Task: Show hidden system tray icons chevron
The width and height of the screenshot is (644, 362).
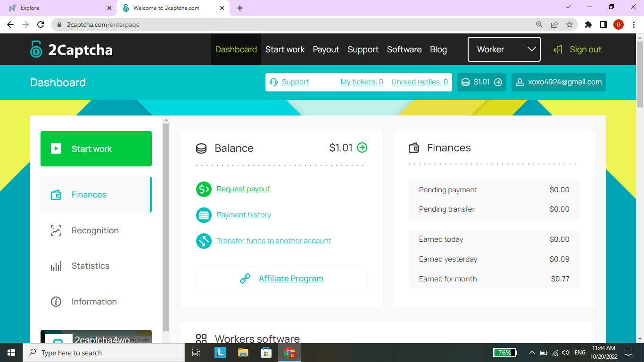Action: click(x=532, y=353)
